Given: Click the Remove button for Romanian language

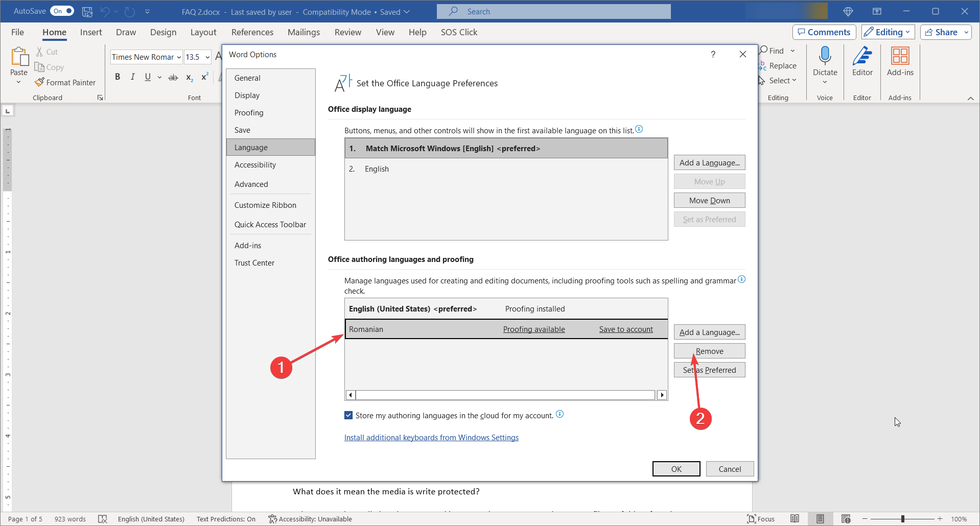Looking at the screenshot, I should tap(709, 351).
